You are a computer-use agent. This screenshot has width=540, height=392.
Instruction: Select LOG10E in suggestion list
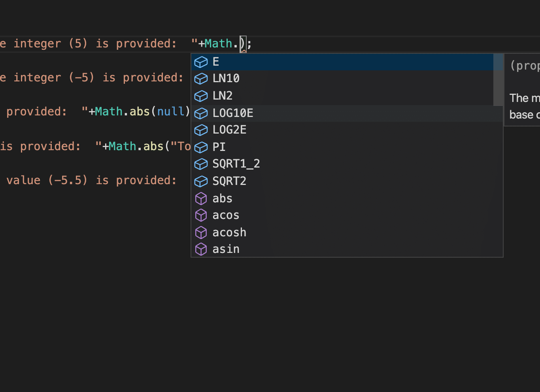coord(342,113)
